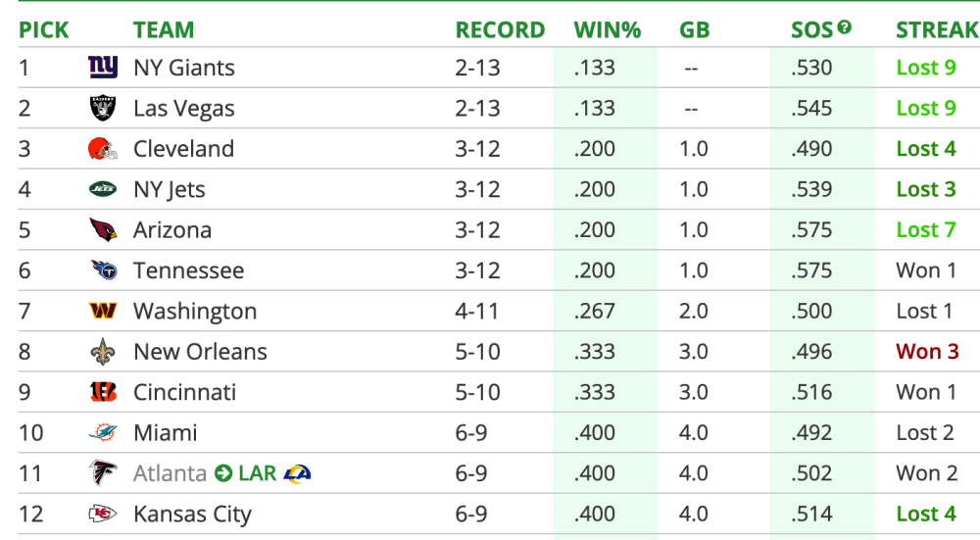Click the Tennessee Titans logo
This screenshot has width=980, height=540.
pyautogui.click(x=102, y=270)
